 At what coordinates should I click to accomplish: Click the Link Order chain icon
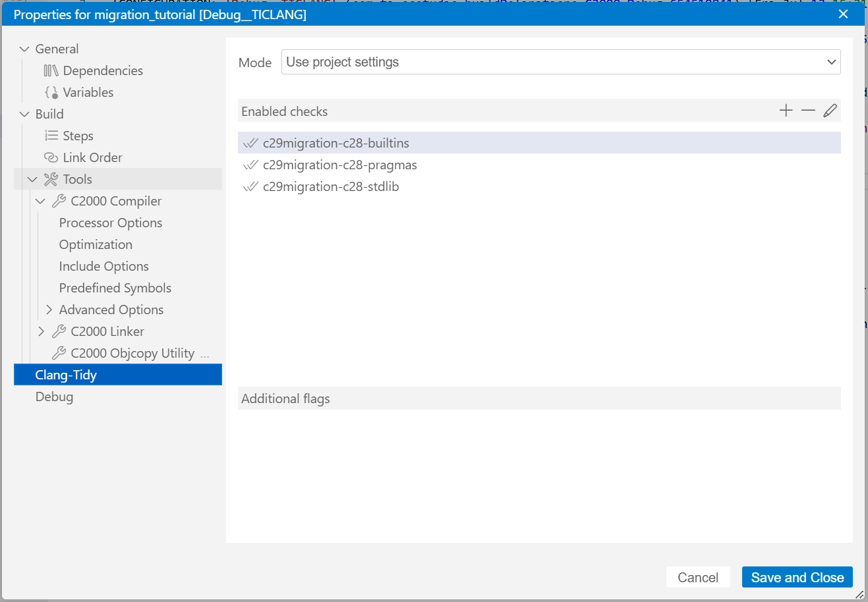coord(51,157)
